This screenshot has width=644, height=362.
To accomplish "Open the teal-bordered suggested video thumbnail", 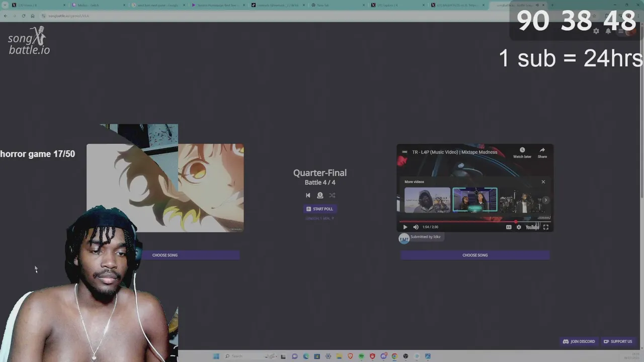I will click(x=475, y=200).
